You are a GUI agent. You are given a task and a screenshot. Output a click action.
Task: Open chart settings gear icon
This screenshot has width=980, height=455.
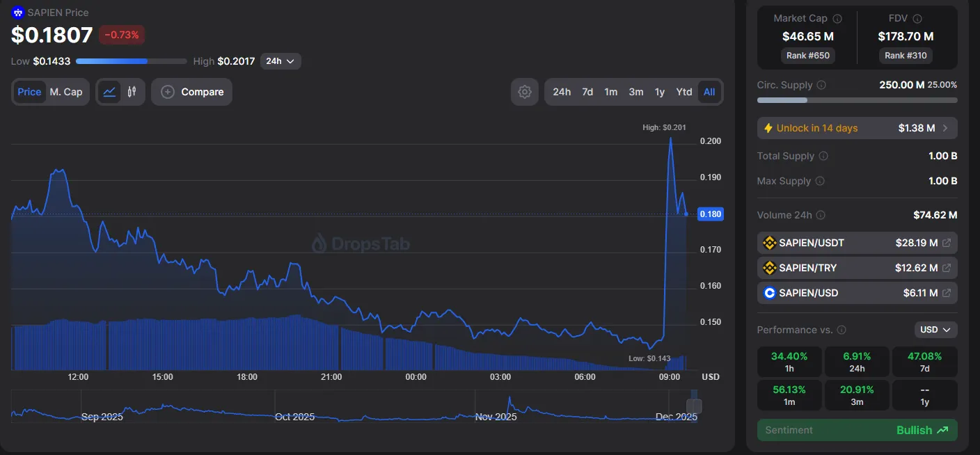click(525, 92)
